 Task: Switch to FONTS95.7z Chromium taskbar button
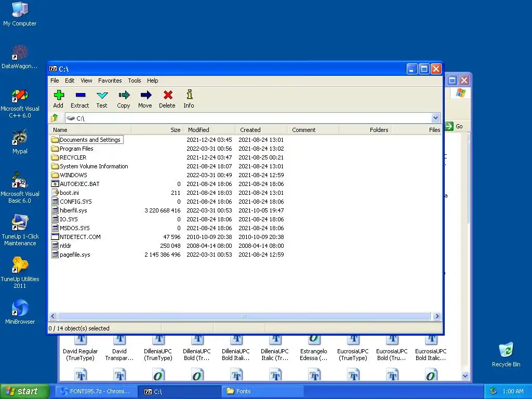pyautogui.click(x=96, y=392)
